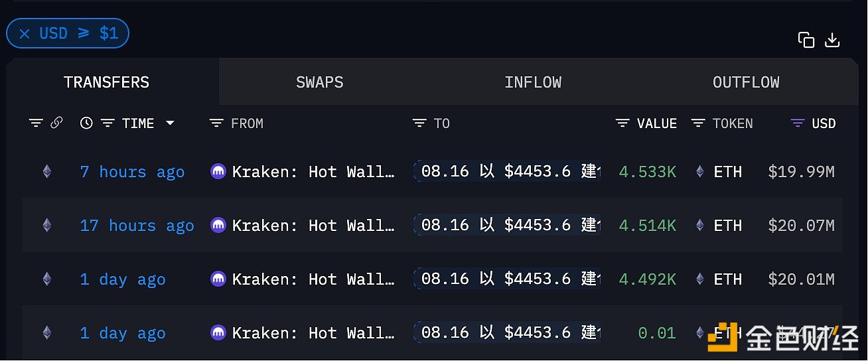Screen dimensions: 868x361
Task: Open the TOKEN column filter
Action: coord(697,123)
